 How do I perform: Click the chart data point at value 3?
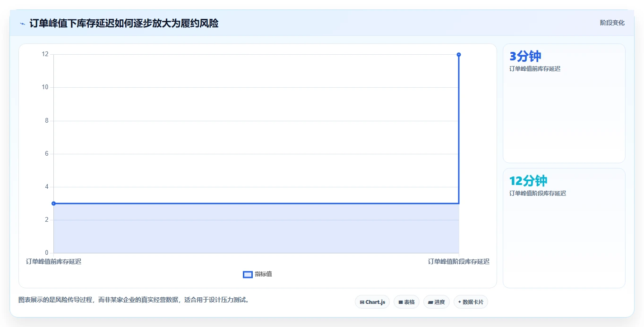coord(53,203)
